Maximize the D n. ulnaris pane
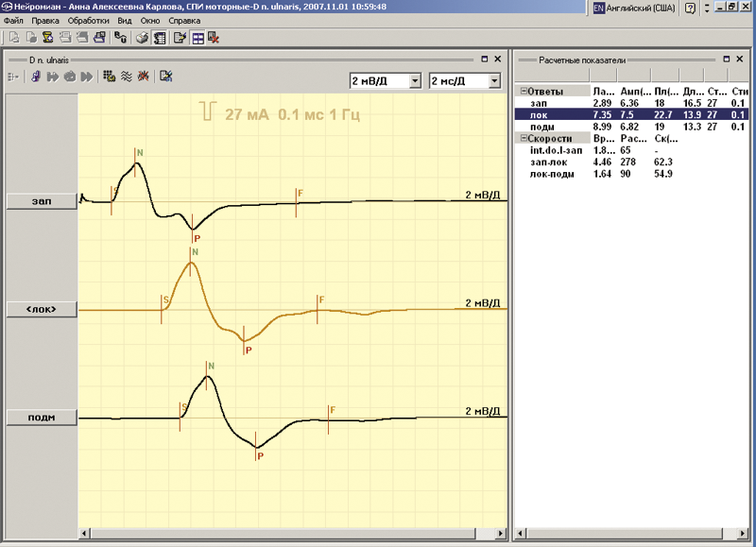The width and height of the screenshot is (756, 547). click(485, 59)
